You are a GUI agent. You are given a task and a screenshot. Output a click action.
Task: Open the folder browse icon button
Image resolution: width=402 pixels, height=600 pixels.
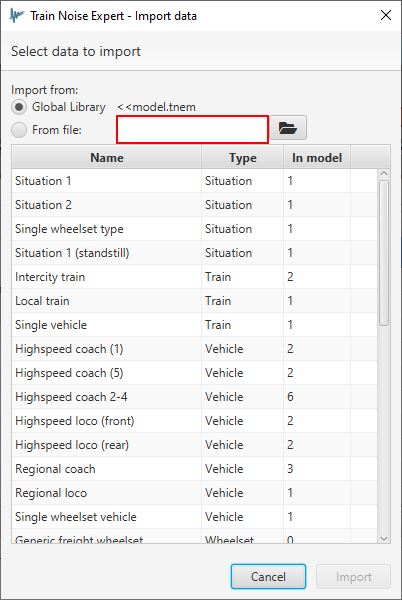click(288, 128)
